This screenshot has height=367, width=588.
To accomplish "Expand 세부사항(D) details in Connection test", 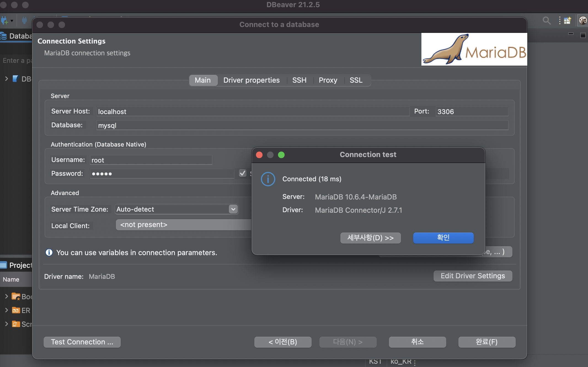I will (371, 238).
